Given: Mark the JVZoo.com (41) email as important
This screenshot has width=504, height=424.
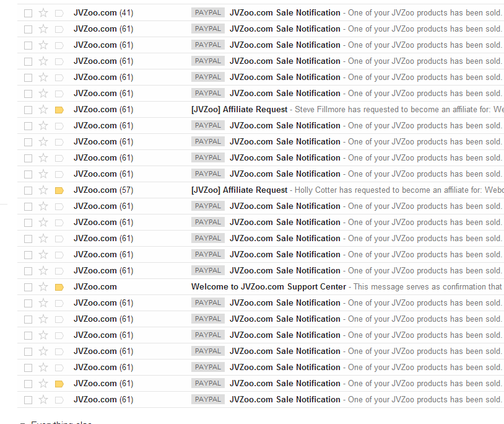Looking at the screenshot, I should tap(59, 13).
